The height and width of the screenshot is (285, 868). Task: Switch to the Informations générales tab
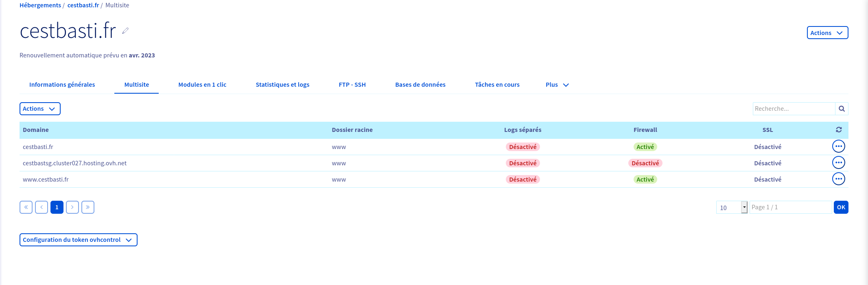pyautogui.click(x=62, y=85)
